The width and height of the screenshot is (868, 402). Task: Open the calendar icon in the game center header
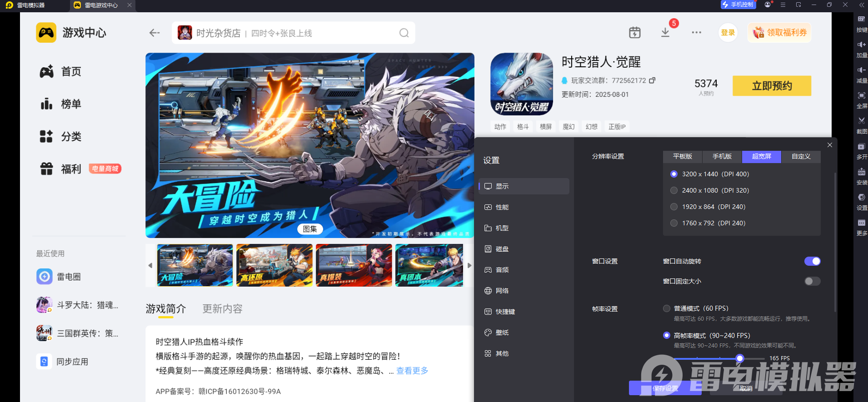pyautogui.click(x=635, y=33)
